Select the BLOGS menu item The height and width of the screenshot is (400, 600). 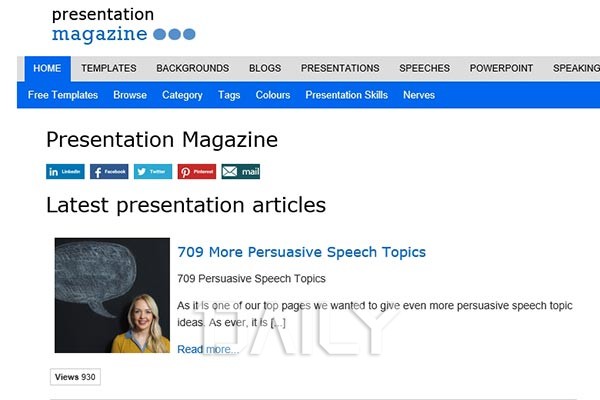point(265,69)
